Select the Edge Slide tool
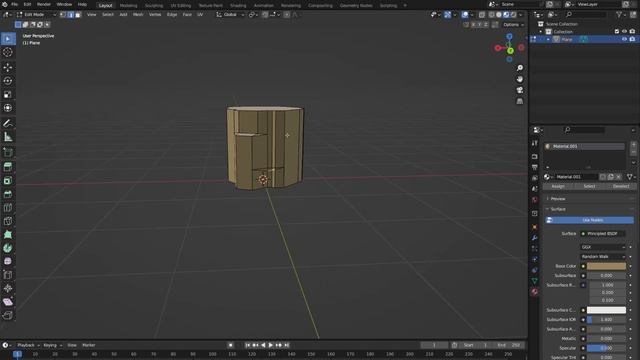The height and width of the screenshot is (360, 640). coord(8,275)
